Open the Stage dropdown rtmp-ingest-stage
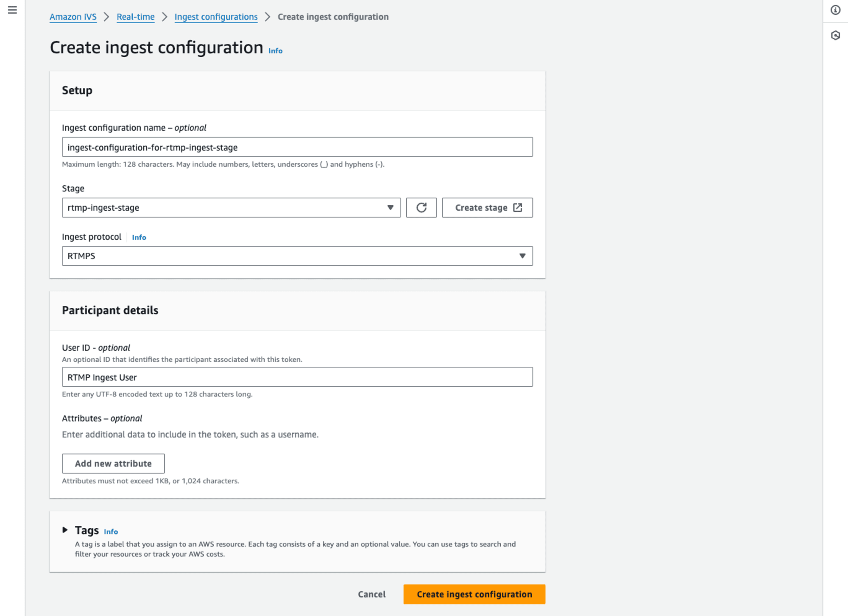848x616 pixels. click(x=231, y=207)
